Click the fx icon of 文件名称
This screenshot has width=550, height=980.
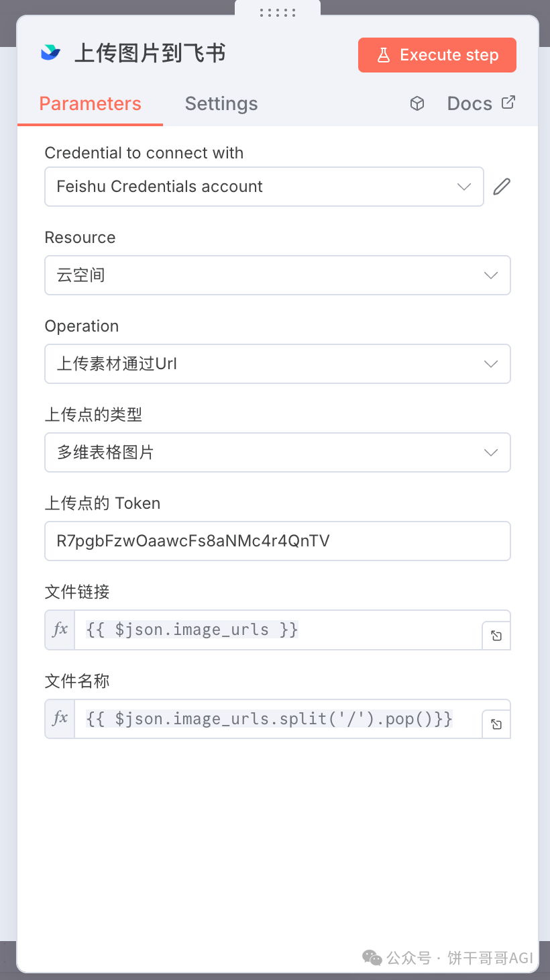tap(60, 719)
